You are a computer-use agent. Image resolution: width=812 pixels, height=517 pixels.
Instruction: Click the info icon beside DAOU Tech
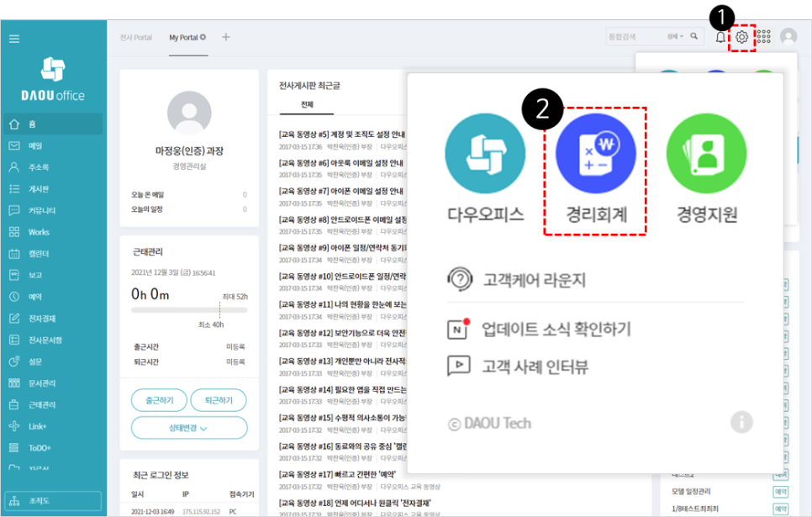click(x=741, y=422)
